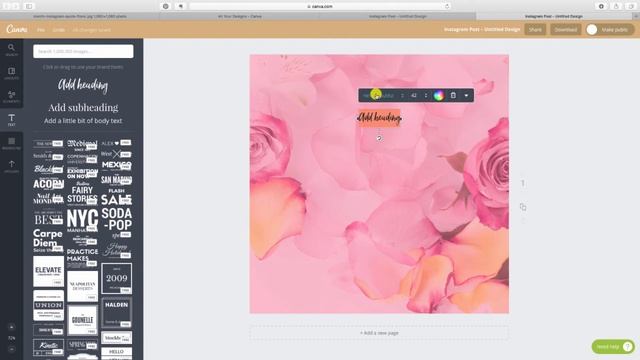Choose the SODA-POP text template
The width and height of the screenshot is (640, 360).
(116, 222)
